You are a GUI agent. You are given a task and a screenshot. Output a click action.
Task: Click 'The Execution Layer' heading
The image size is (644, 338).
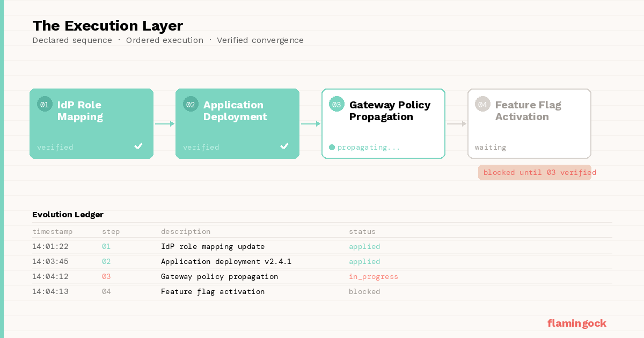point(108,26)
